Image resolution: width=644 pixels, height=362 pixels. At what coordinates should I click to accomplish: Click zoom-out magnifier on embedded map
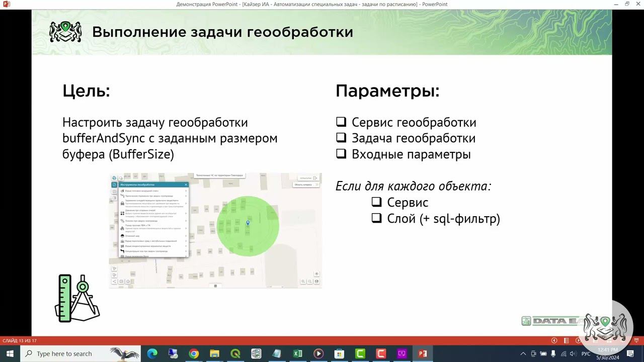(x=310, y=282)
